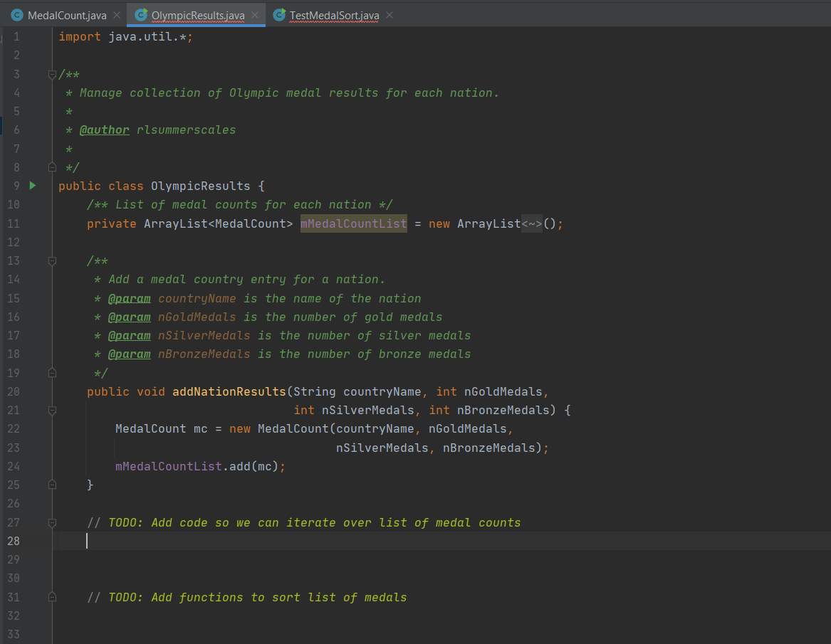The image size is (831, 644).
Task: Click fold end marker at line 25
Action: click(52, 485)
